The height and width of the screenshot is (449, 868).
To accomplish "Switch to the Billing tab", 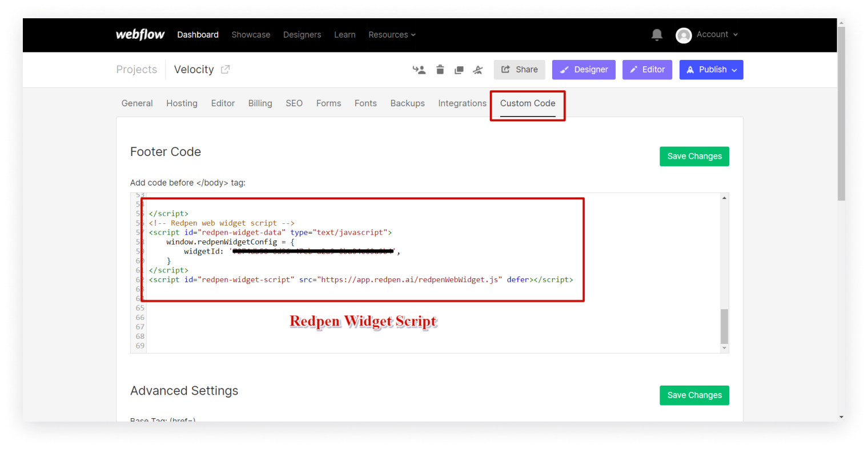I will 260,103.
